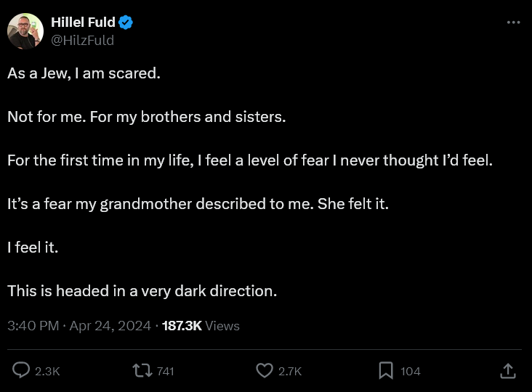Click the display name Hillel Fuld
Viewport: 532px width, 392px height.
(x=83, y=23)
